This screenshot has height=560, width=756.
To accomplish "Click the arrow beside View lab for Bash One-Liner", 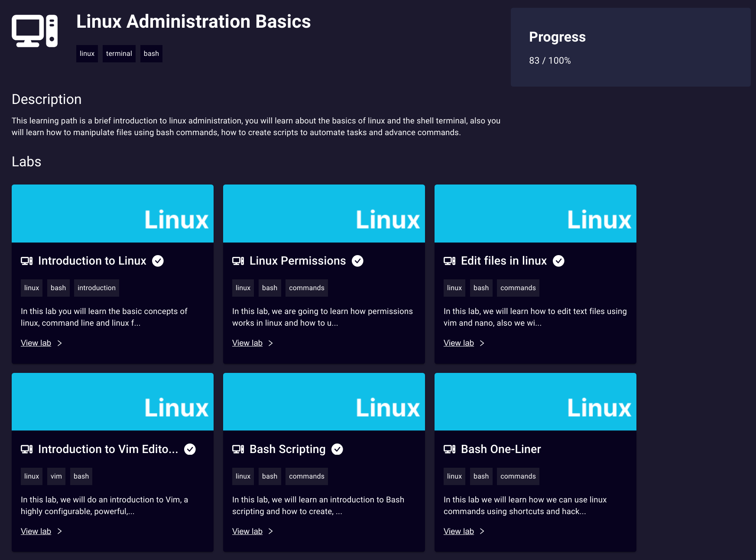I will (x=482, y=531).
